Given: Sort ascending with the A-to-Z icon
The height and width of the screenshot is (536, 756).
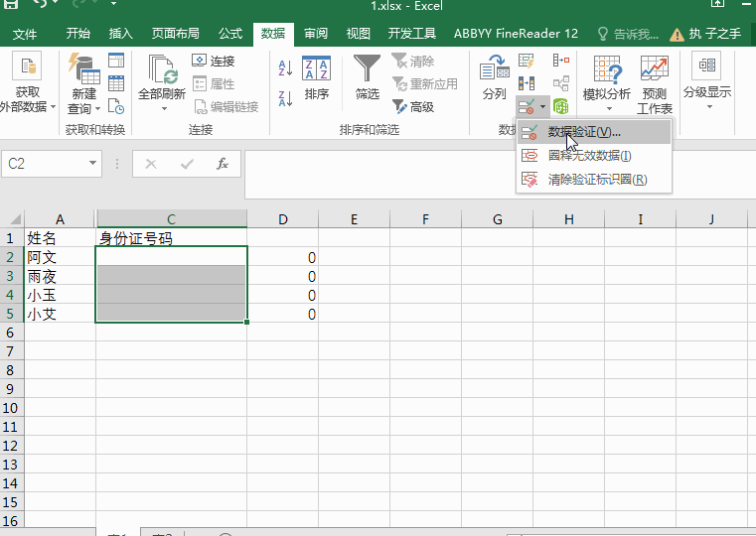Looking at the screenshot, I should (285, 67).
